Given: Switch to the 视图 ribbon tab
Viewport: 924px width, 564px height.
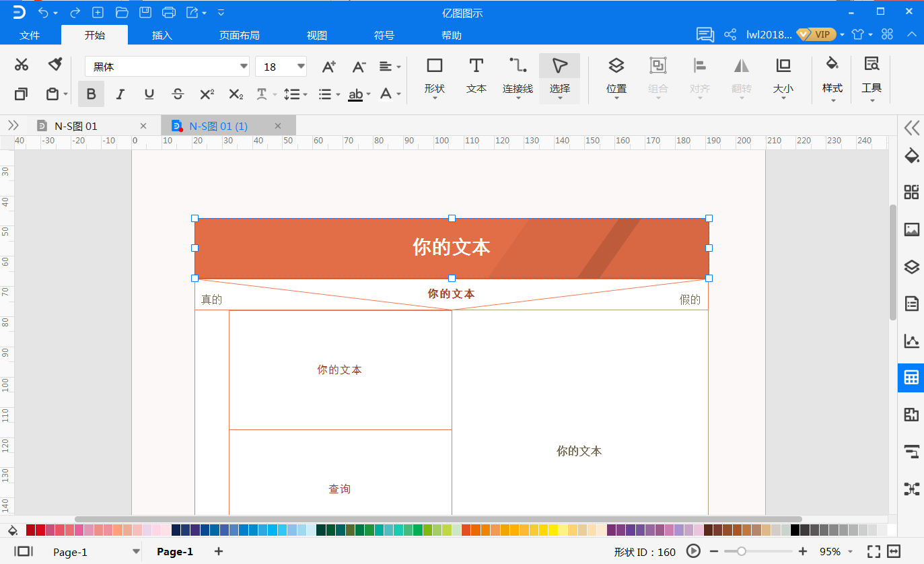Looking at the screenshot, I should click(x=317, y=35).
